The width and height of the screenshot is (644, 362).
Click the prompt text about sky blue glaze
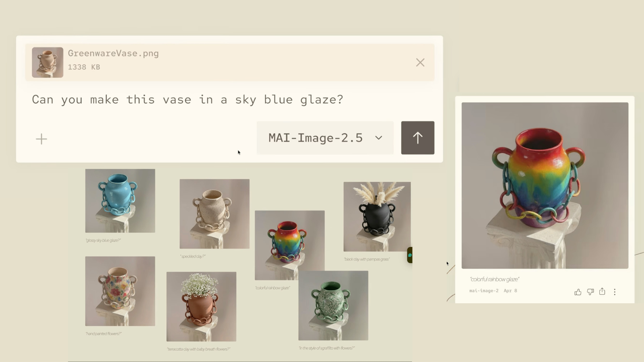click(x=188, y=99)
